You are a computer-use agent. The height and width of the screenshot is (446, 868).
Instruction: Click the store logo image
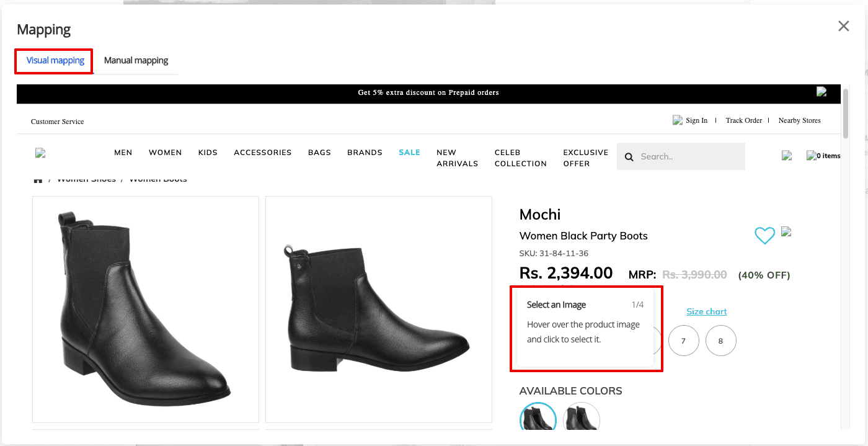[40, 153]
